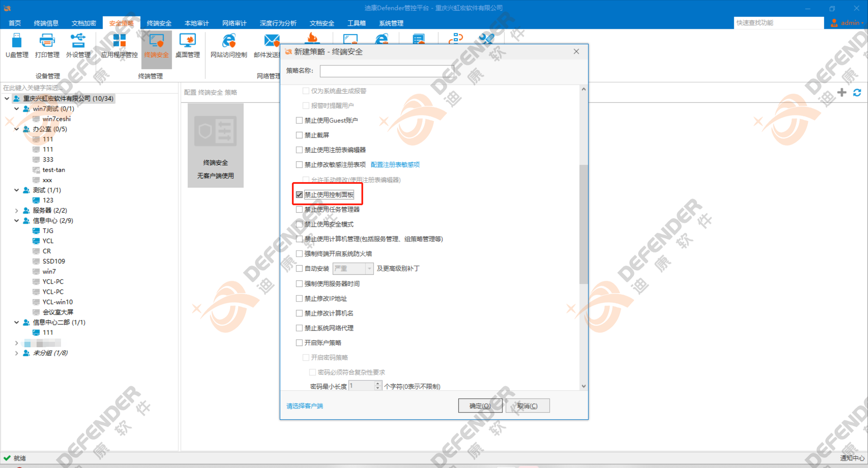Click the workflow icon in ribbon
Image resolution: width=868 pixels, height=468 pixels.
click(x=456, y=38)
